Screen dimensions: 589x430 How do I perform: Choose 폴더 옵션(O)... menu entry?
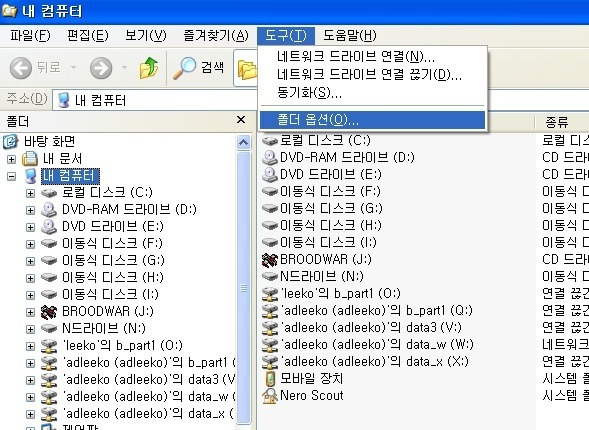click(x=372, y=120)
